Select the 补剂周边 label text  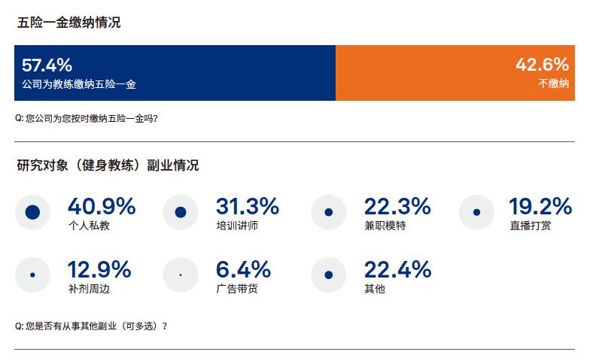[89, 288]
